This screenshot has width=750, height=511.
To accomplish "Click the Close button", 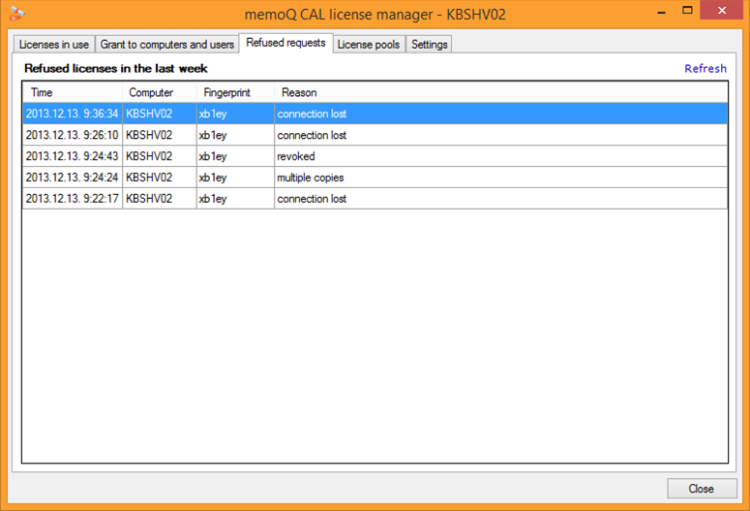I will coord(702,489).
